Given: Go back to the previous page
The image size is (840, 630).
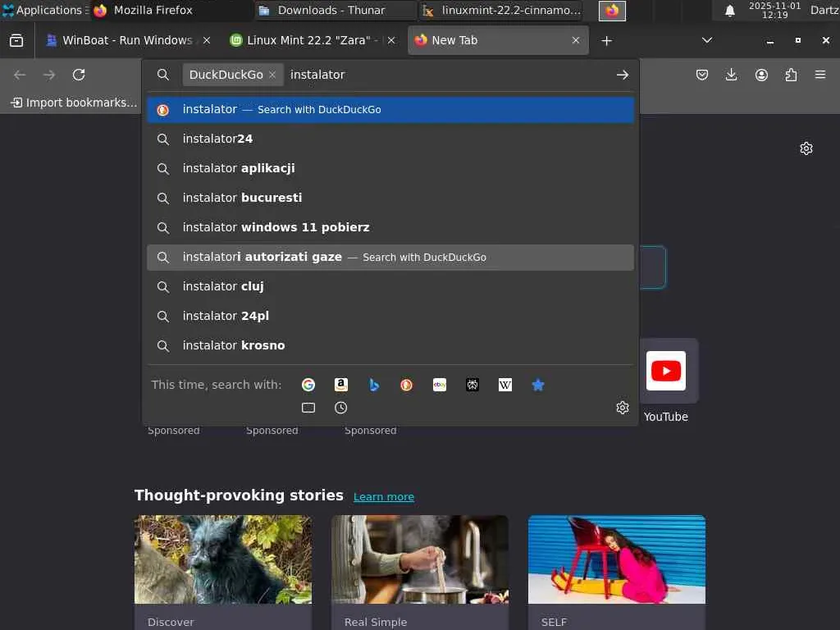Looking at the screenshot, I should 20,75.
